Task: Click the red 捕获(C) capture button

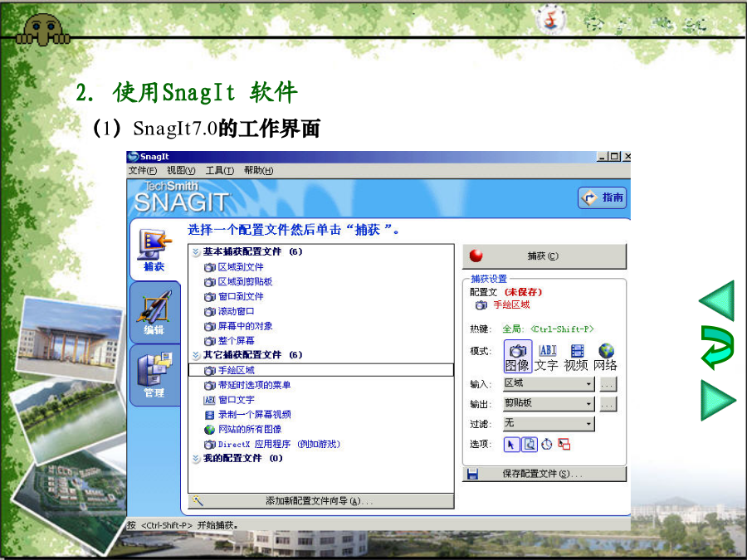Action: tap(544, 256)
